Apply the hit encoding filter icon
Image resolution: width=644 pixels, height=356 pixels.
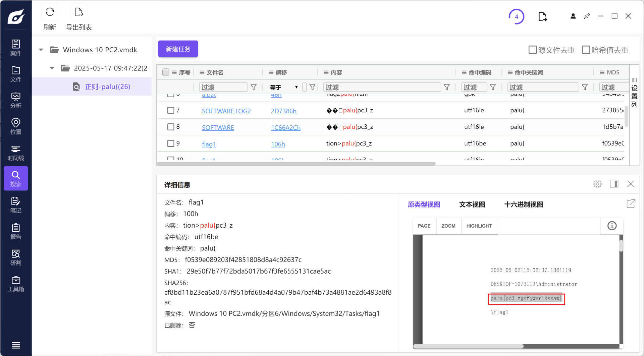pyautogui.click(x=493, y=87)
